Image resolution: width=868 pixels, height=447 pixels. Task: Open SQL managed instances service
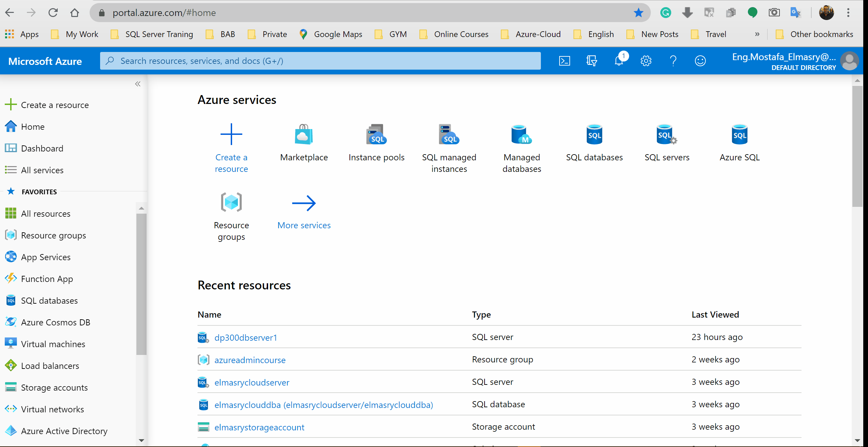pos(449,148)
